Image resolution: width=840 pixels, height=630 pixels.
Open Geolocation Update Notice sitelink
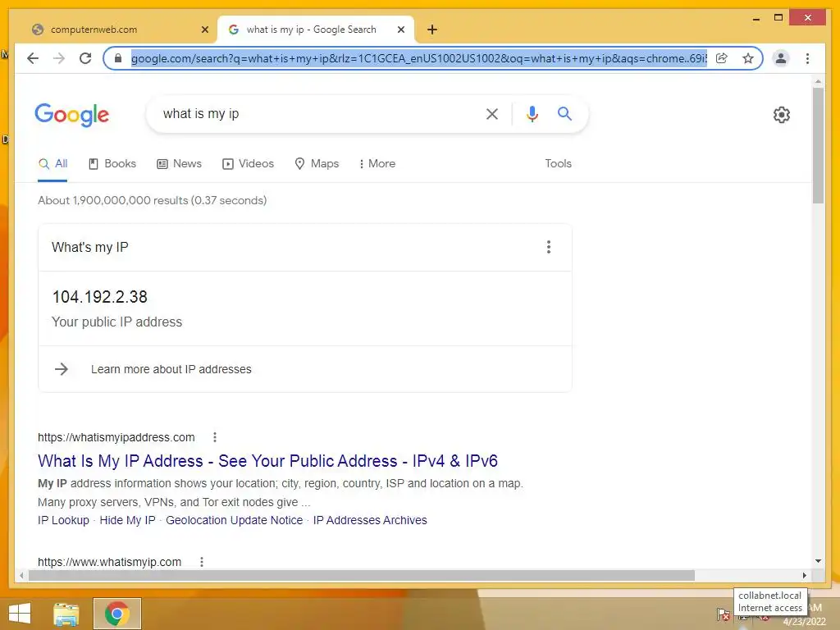tap(234, 520)
